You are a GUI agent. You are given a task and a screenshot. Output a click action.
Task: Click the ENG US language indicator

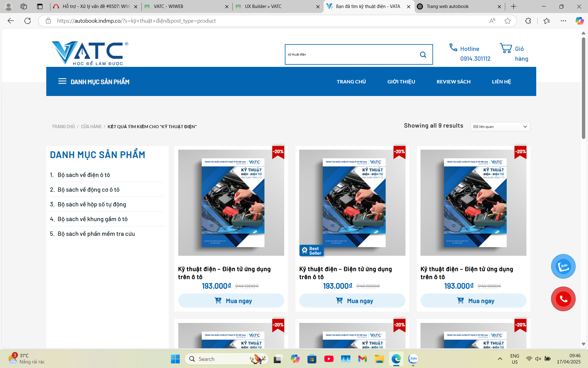(515, 359)
